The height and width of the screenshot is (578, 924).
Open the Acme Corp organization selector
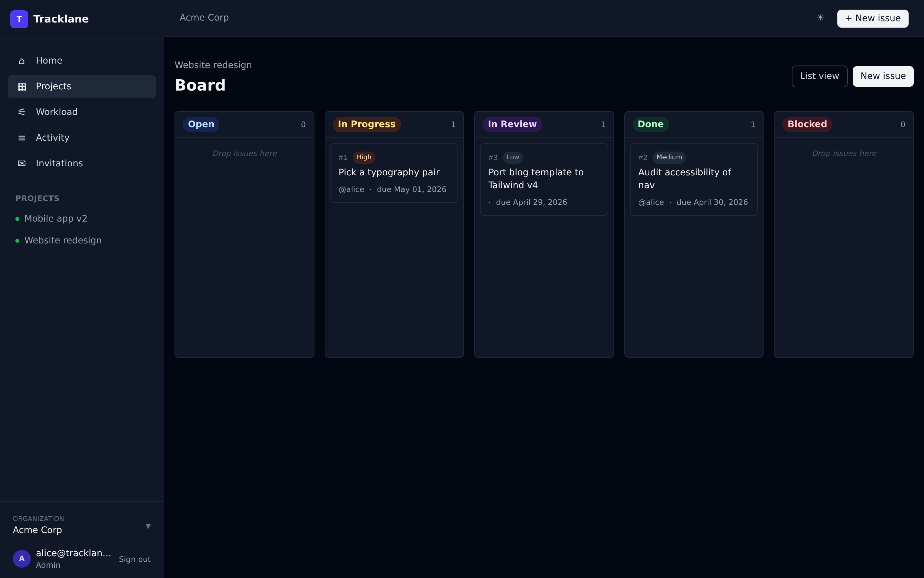tap(82, 525)
